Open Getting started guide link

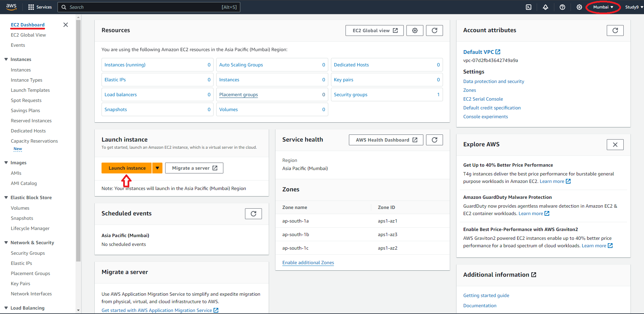pyautogui.click(x=486, y=295)
